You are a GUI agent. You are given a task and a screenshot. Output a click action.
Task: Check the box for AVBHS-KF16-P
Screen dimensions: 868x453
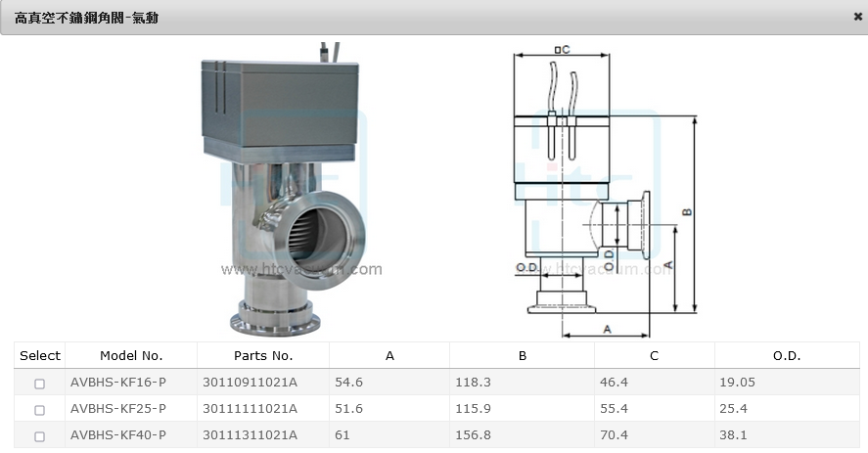click(x=39, y=384)
